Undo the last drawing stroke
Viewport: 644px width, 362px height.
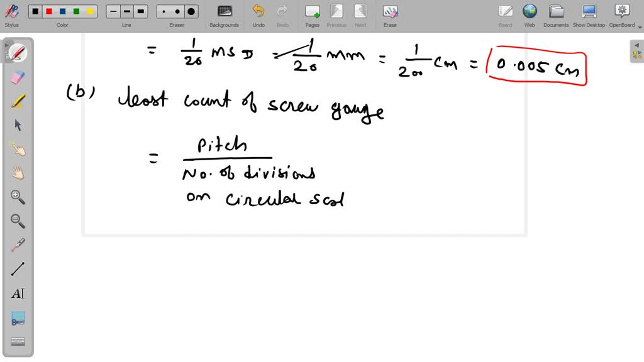coord(258,13)
